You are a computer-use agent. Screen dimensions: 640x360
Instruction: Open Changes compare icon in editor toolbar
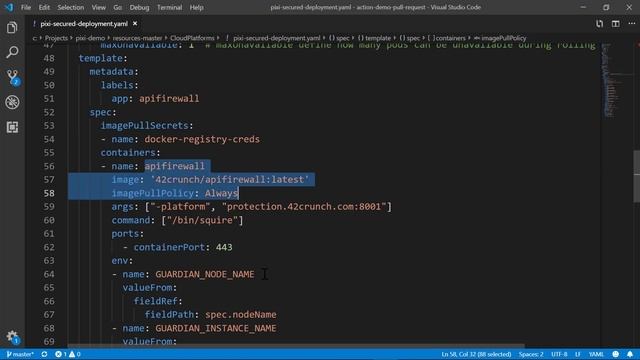tap(599, 24)
